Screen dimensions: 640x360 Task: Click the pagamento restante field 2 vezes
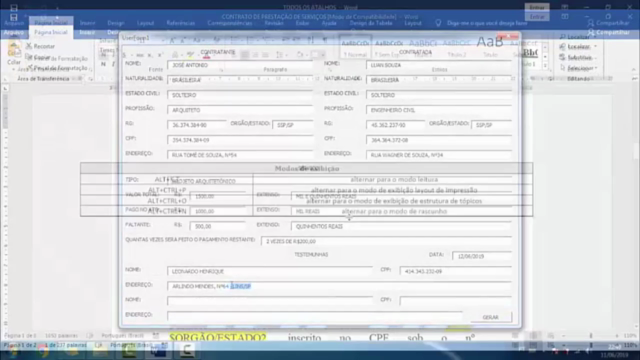coord(386,241)
